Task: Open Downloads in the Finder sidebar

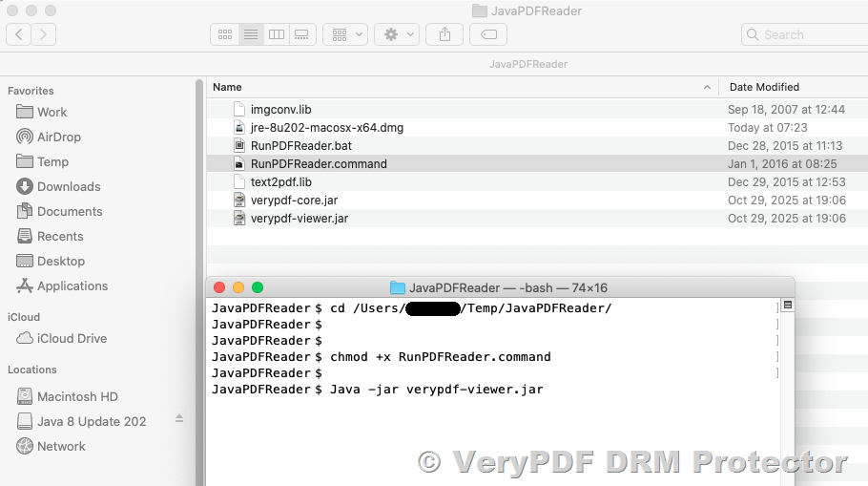Action: pos(69,186)
